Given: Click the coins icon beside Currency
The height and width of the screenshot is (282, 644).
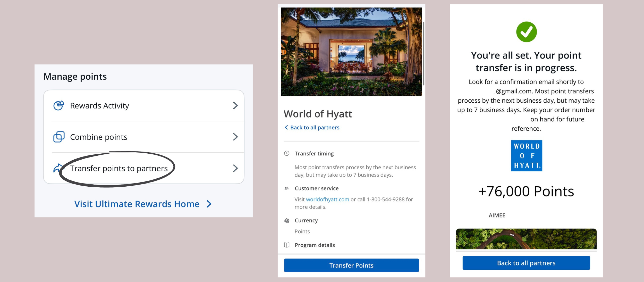Looking at the screenshot, I should pyautogui.click(x=286, y=220).
